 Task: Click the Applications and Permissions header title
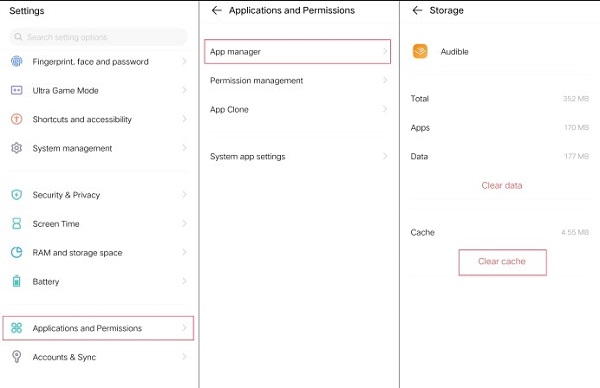tap(292, 11)
